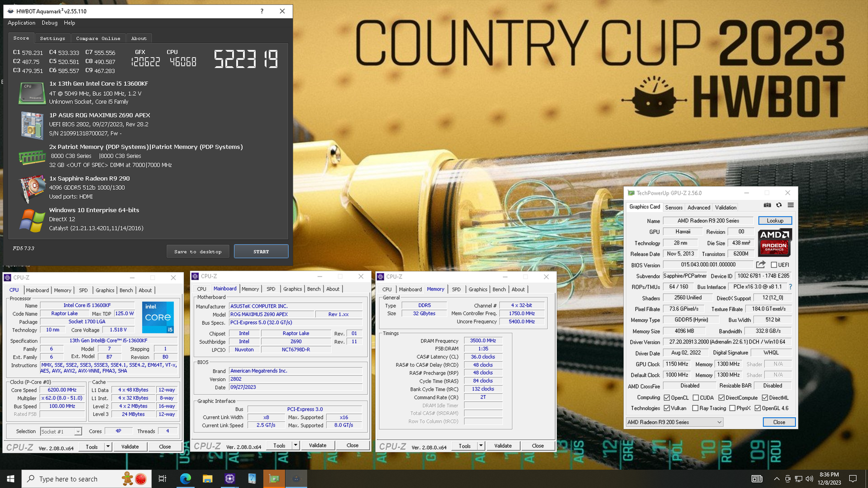Viewport: 868px width, 488px height.
Task: Toggle the UEFI checkbox in GPU-Z
Action: pos(774,265)
